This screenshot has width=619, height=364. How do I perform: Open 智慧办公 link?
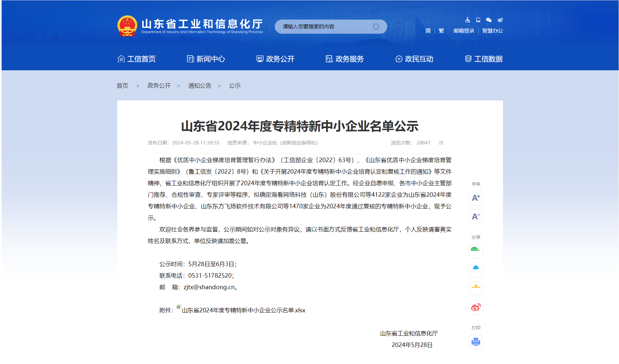492,31
